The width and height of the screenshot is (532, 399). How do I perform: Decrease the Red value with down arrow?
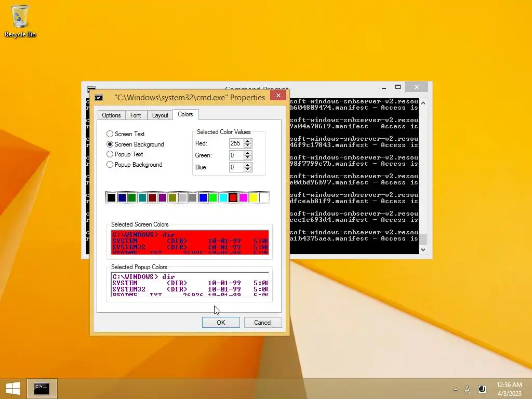pyautogui.click(x=248, y=145)
